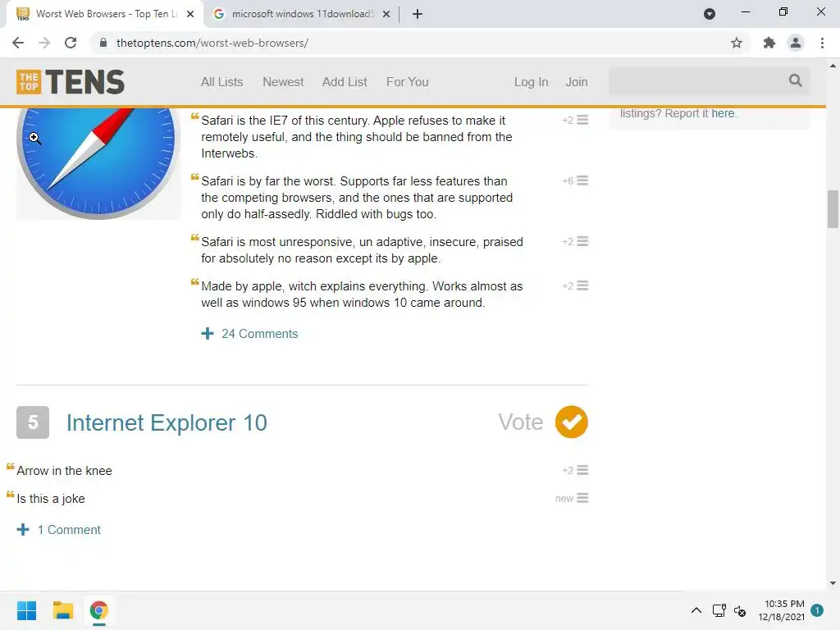Select Add List in the navigation bar
This screenshot has height=630, width=840.
[345, 82]
